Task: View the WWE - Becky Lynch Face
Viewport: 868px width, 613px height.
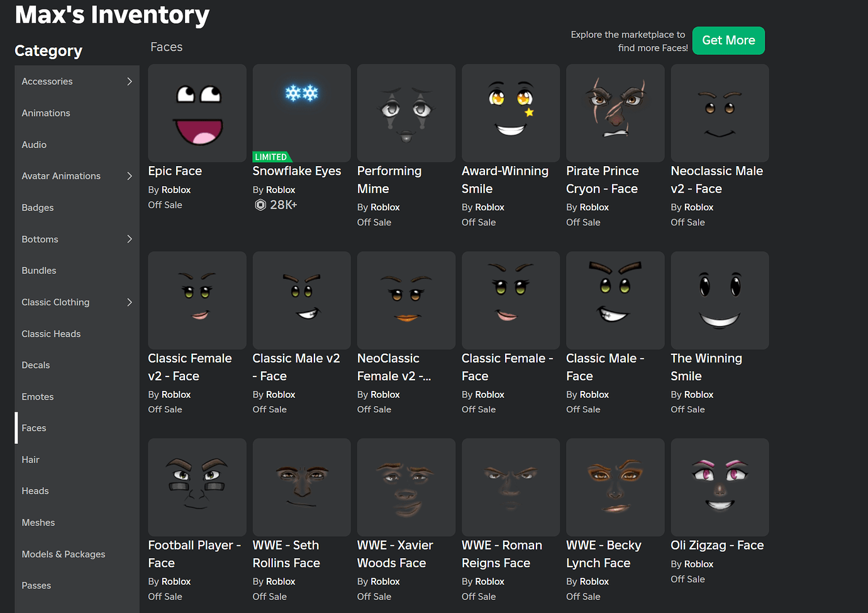Action: point(615,487)
